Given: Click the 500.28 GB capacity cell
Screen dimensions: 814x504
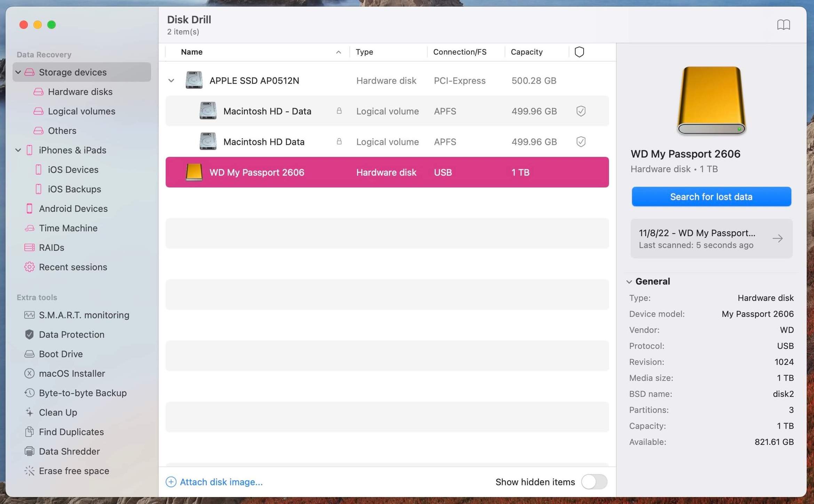Looking at the screenshot, I should (x=534, y=80).
